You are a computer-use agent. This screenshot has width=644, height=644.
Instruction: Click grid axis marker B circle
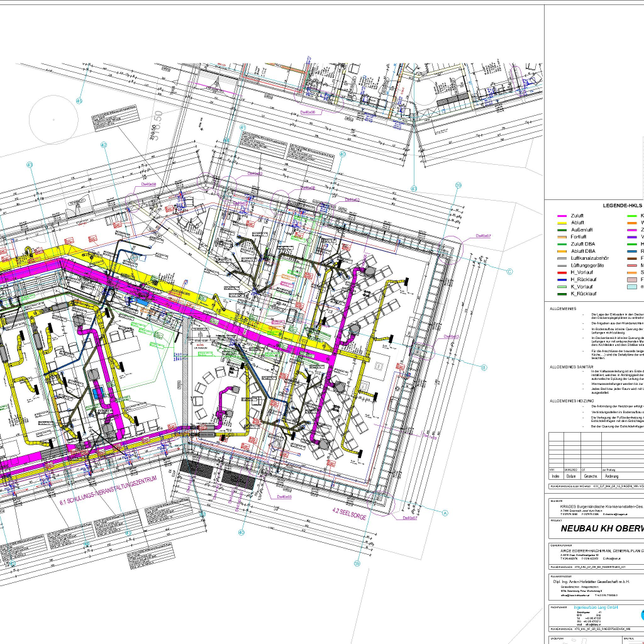(484, 367)
